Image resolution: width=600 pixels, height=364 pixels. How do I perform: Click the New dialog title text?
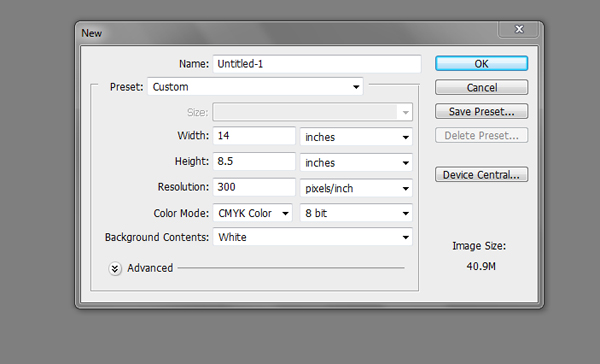pyautogui.click(x=91, y=33)
